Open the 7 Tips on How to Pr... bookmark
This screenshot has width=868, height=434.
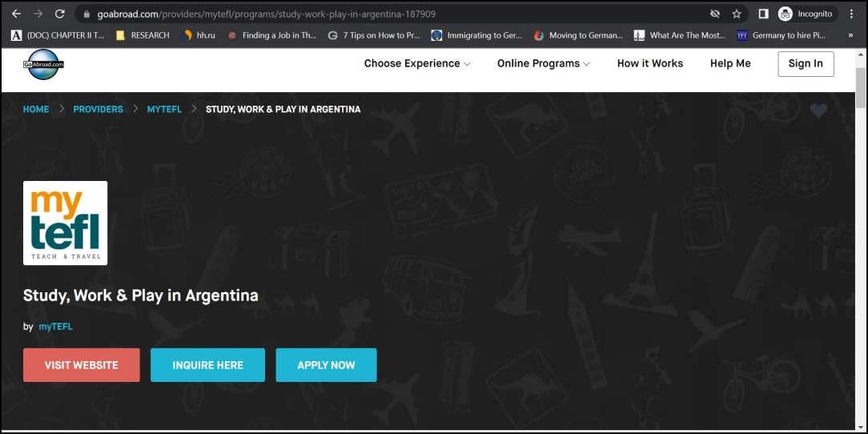[x=374, y=35]
